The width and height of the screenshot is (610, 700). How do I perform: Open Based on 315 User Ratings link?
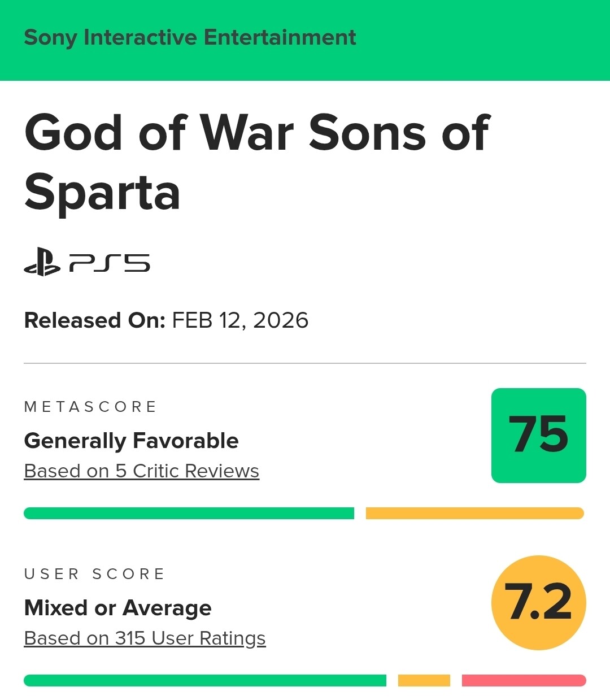[x=145, y=638]
